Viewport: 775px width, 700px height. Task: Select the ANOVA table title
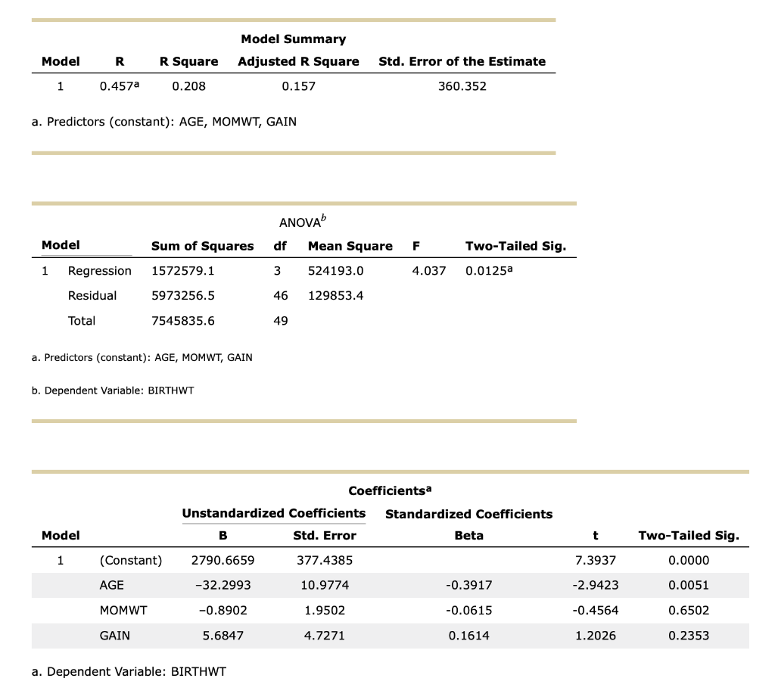tap(300, 222)
